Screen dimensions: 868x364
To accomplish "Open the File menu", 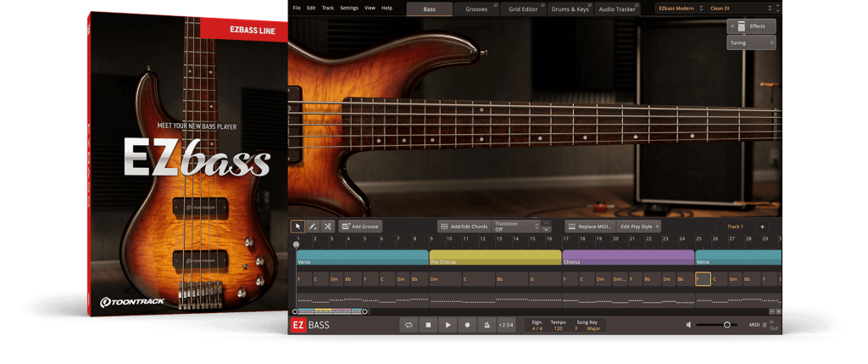I will click(x=297, y=8).
